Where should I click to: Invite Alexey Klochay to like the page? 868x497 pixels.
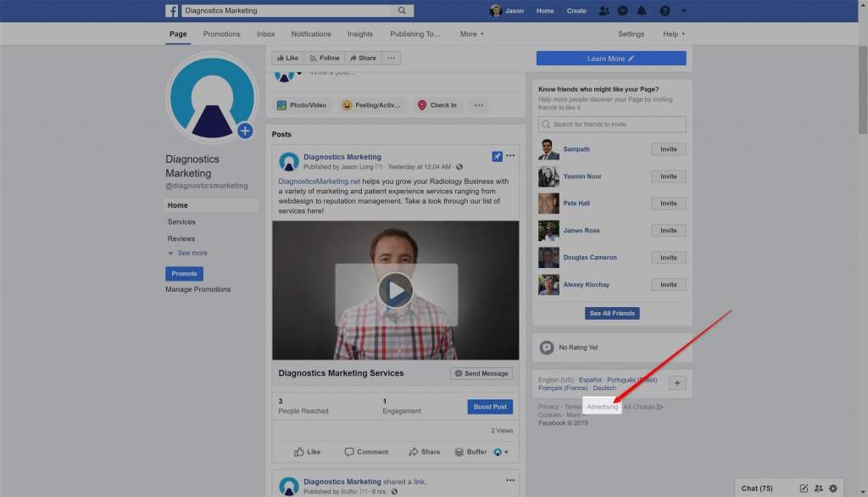coord(669,285)
